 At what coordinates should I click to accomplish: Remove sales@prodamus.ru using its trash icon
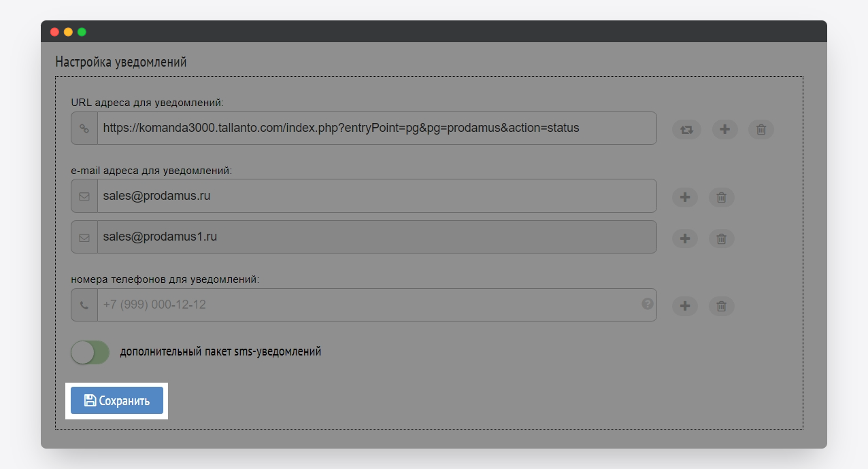pos(722,197)
